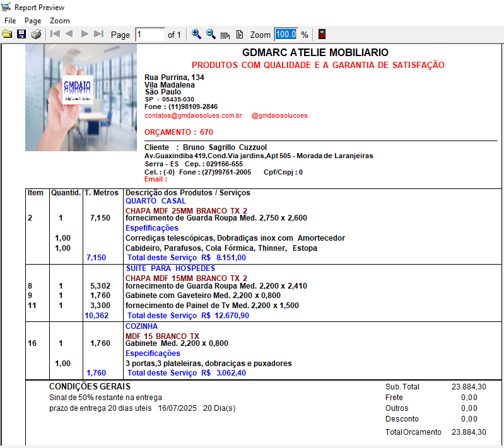Close preview with red door icon
Image resolution: width=504 pixels, height=448 pixels.
(x=322, y=34)
